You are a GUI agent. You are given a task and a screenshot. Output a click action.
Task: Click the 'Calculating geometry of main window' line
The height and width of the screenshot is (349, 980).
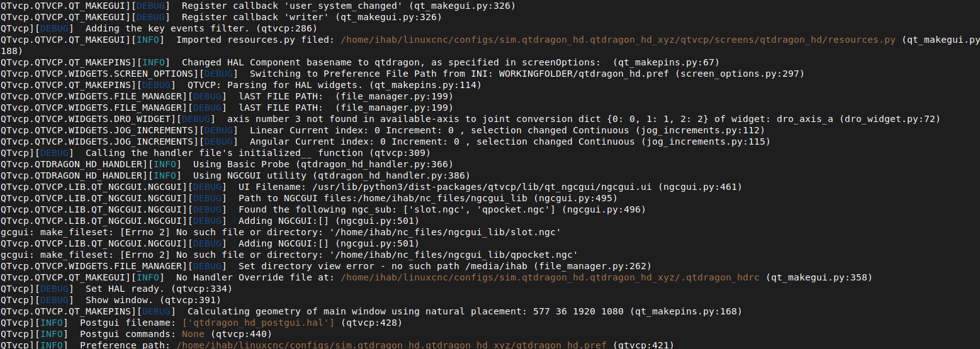(x=371, y=311)
